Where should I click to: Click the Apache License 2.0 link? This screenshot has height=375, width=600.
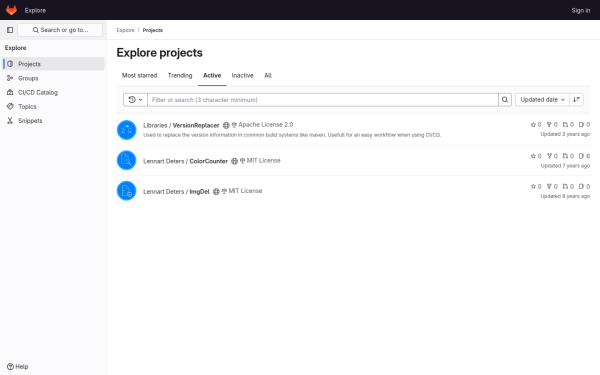click(x=262, y=125)
